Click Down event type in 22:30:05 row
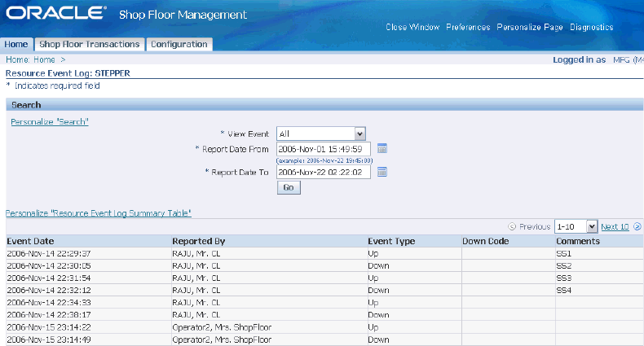 click(x=379, y=265)
